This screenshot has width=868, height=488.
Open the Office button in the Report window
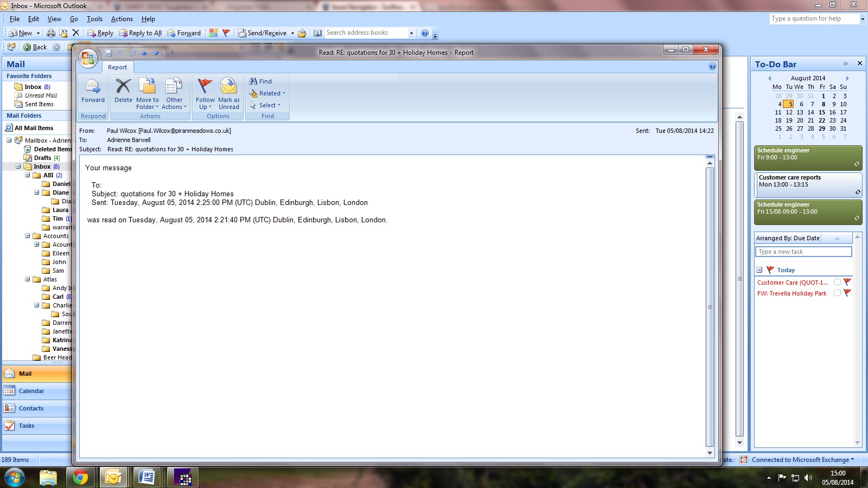tap(88, 58)
